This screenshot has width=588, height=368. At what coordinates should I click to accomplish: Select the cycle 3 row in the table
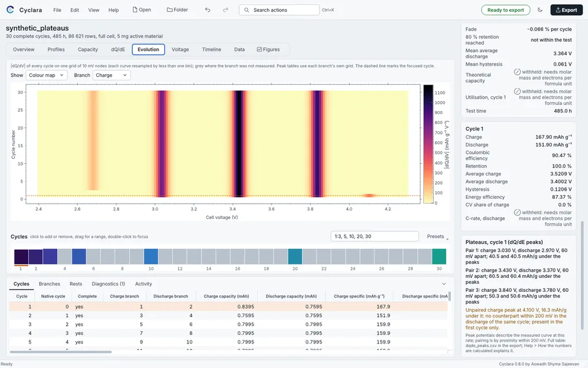pos(228,324)
